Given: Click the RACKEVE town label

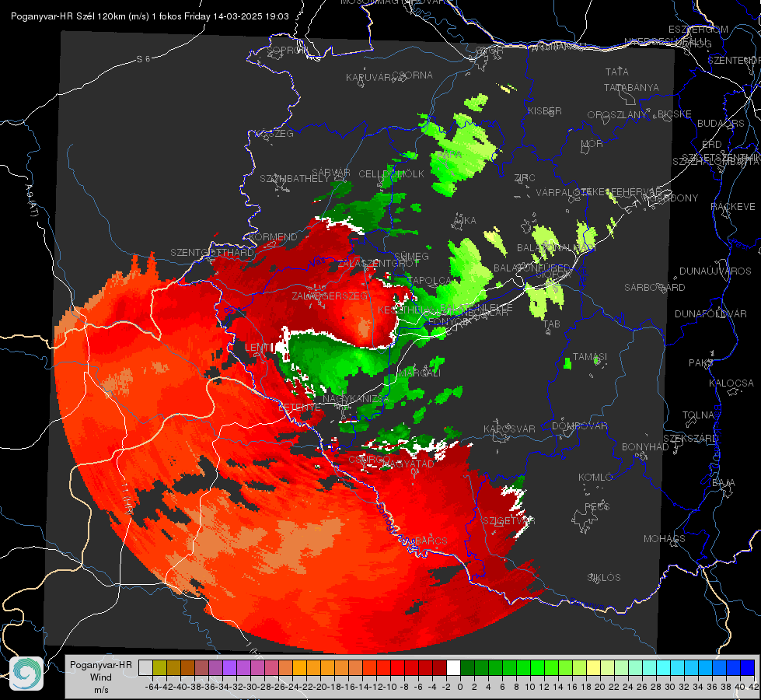Looking at the screenshot, I should 733,207.
